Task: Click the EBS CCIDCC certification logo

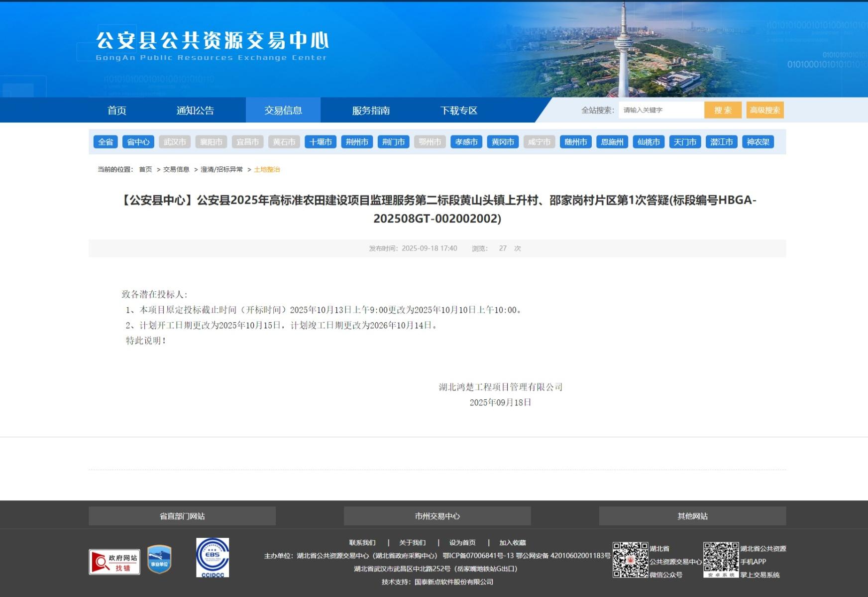Action: click(213, 558)
